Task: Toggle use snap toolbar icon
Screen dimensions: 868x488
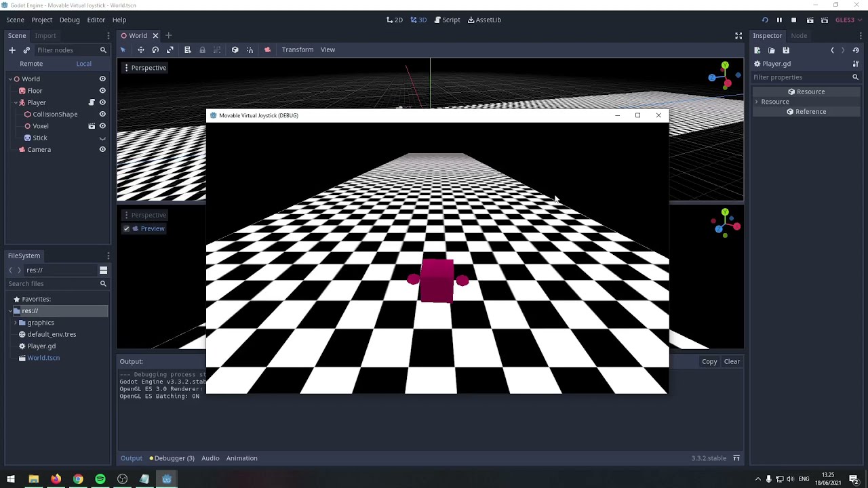Action: click(x=250, y=49)
